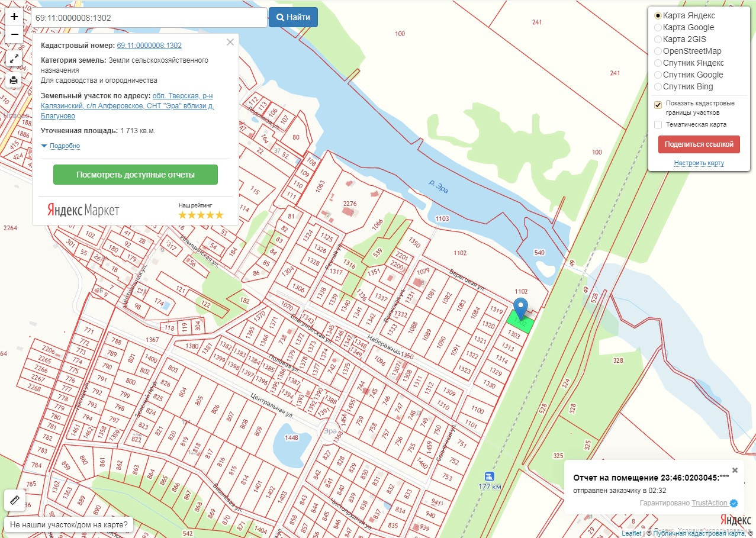Open the parcel address link

pos(127,106)
